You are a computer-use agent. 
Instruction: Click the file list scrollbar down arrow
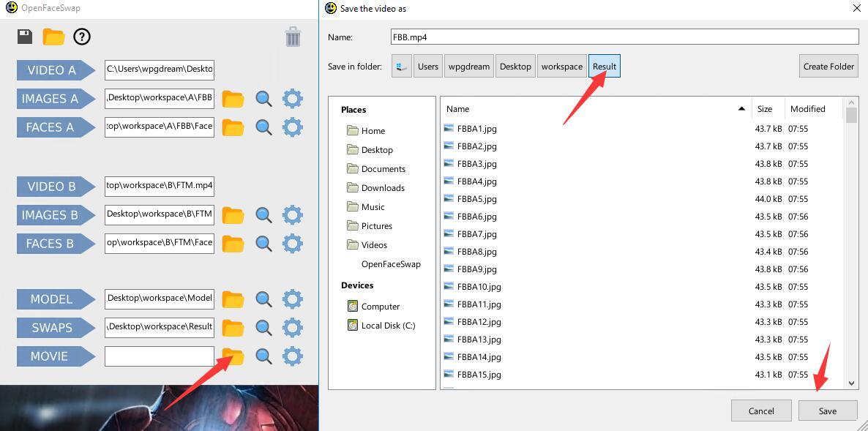(851, 383)
